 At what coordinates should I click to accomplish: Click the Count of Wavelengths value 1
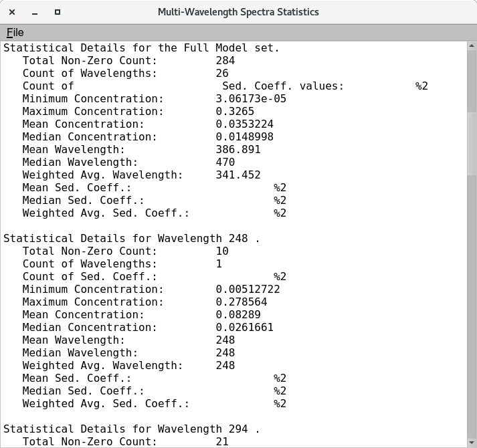click(x=219, y=263)
